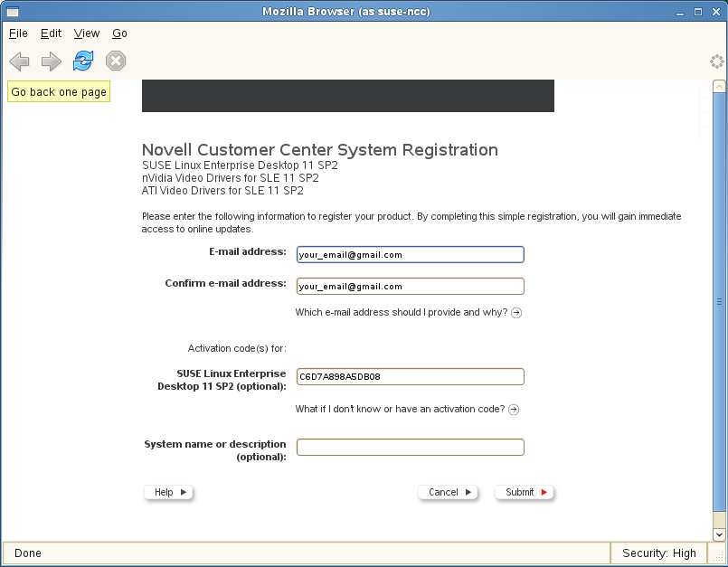728x567 pixels.
Task: Maximize the Mozilla Browser window
Action: pos(698,12)
